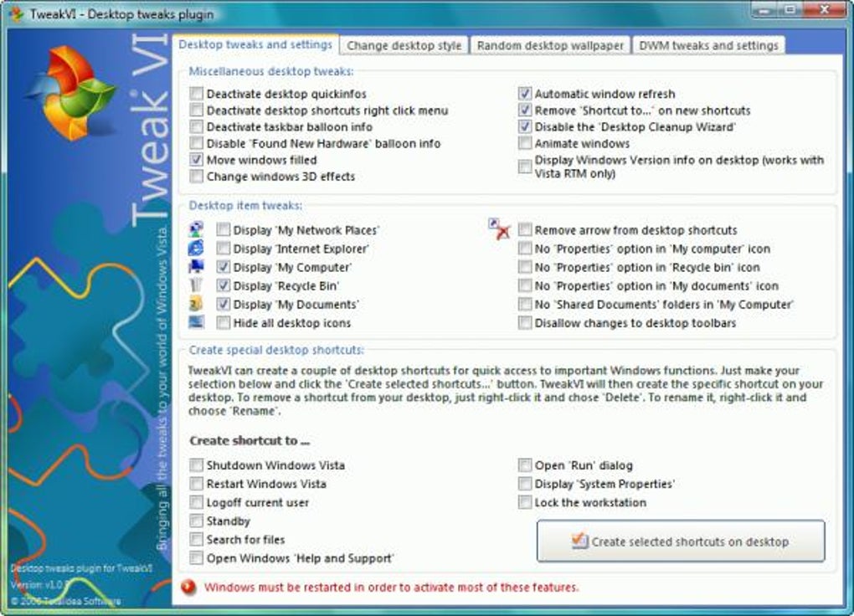The width and height of the screenshot is (854, 616).
Task: Click 'Create special desktop shortcuts:' group label
Action: pyautogui.click(x=276, y=350)
